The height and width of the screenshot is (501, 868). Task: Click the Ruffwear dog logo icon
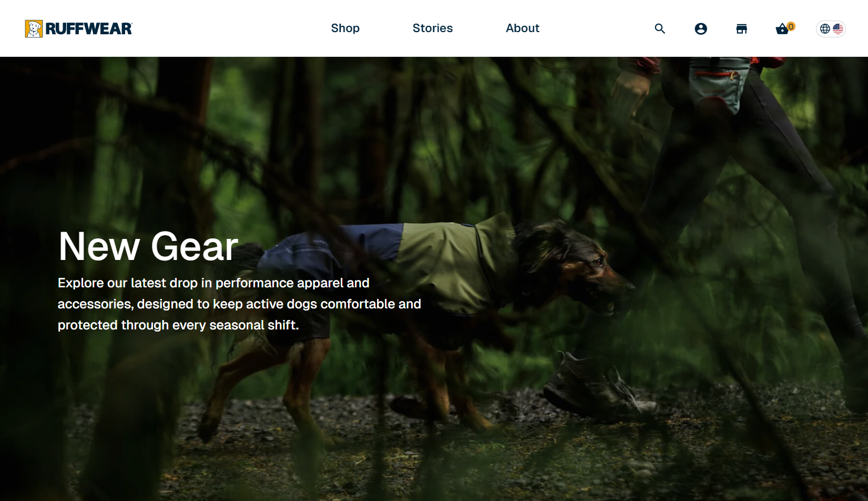pyautogui.click(x=34, y=28)
